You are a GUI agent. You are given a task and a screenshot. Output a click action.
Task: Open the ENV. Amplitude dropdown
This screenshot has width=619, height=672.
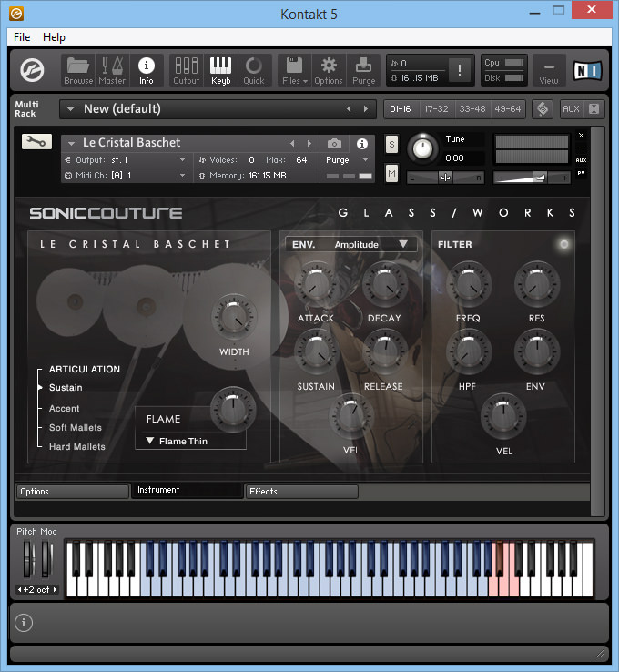pos(351,244)
